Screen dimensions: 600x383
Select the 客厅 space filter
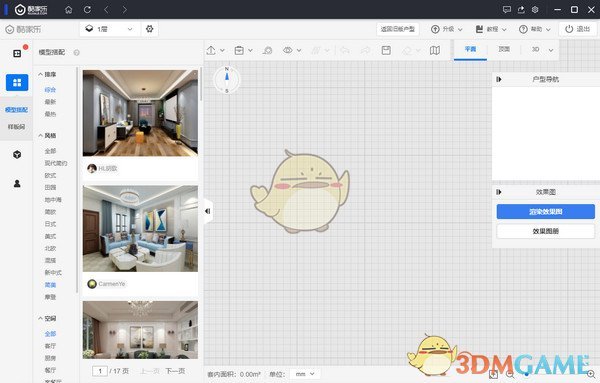coord(50,346)
